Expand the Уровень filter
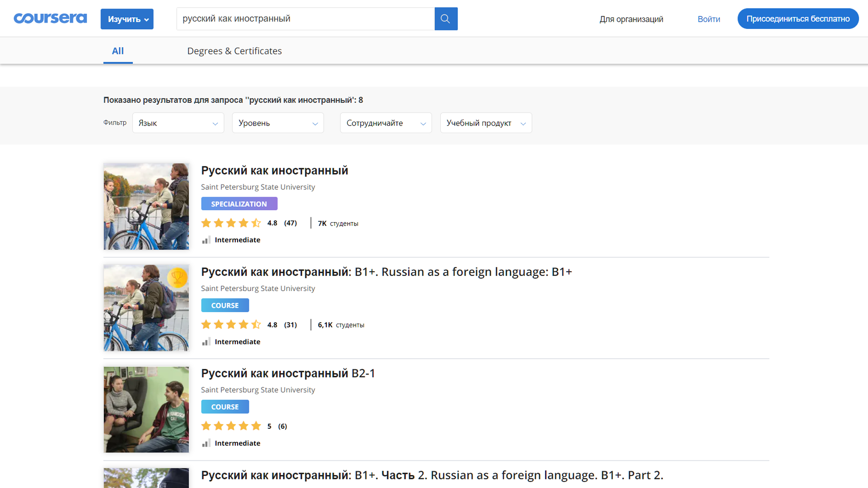868x488 pixels. 278,123
